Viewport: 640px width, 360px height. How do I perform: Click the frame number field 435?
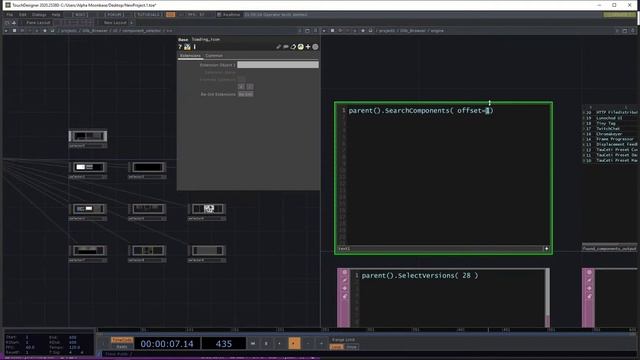pyautogui.click(x=224, y=344)
